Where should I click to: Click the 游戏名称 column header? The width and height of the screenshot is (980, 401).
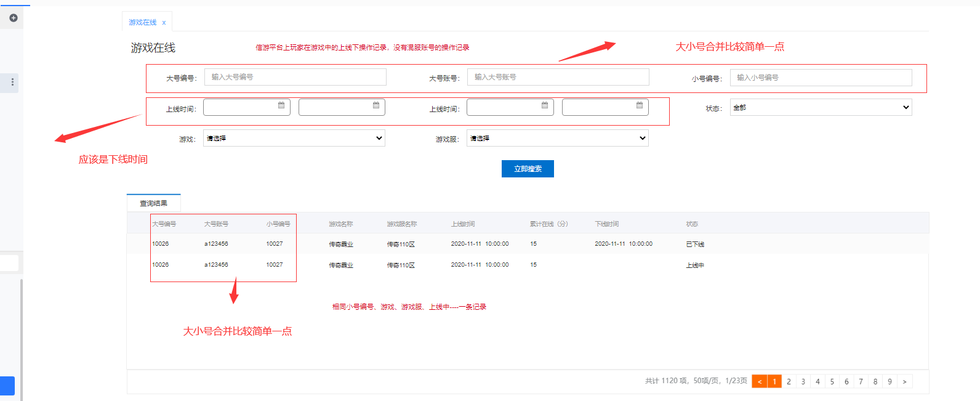point(341,224)
